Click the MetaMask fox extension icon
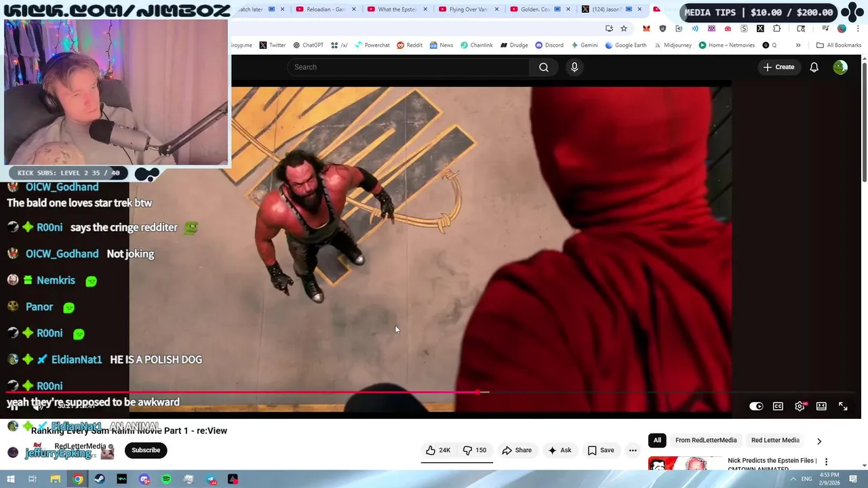The width and height of the screenshot is (868, 488). coord(646,28)
